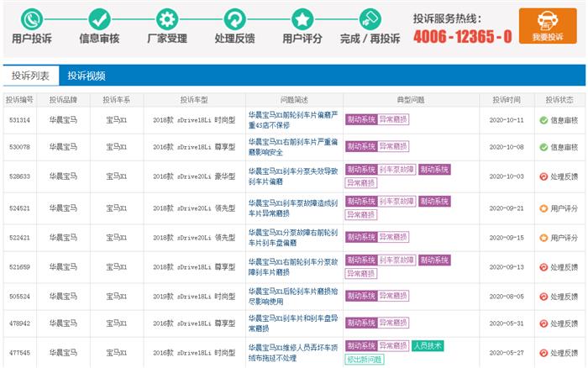588x368 pixels.
Task: Click 信息审核 status text in row 531314
Action: click(x=564, y=120)
